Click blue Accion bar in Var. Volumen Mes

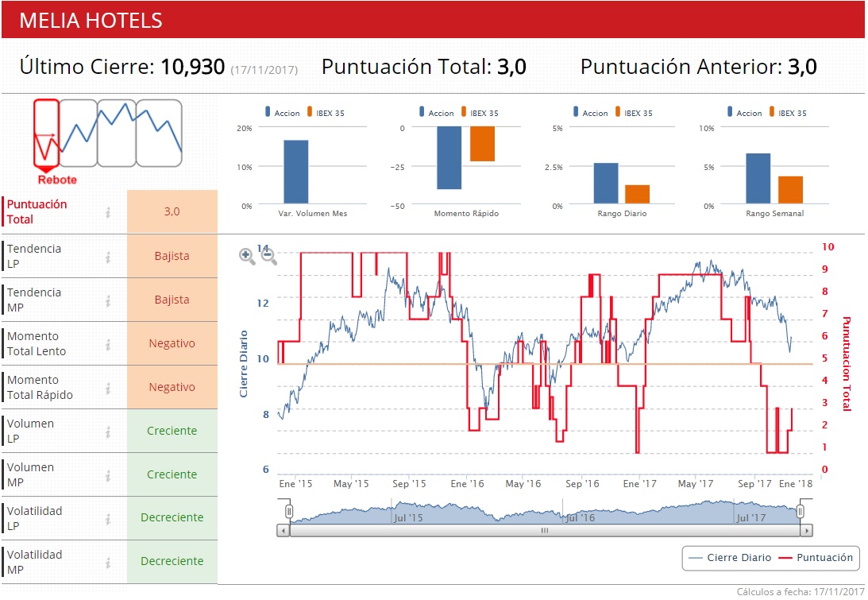click(x=296, y=172)
